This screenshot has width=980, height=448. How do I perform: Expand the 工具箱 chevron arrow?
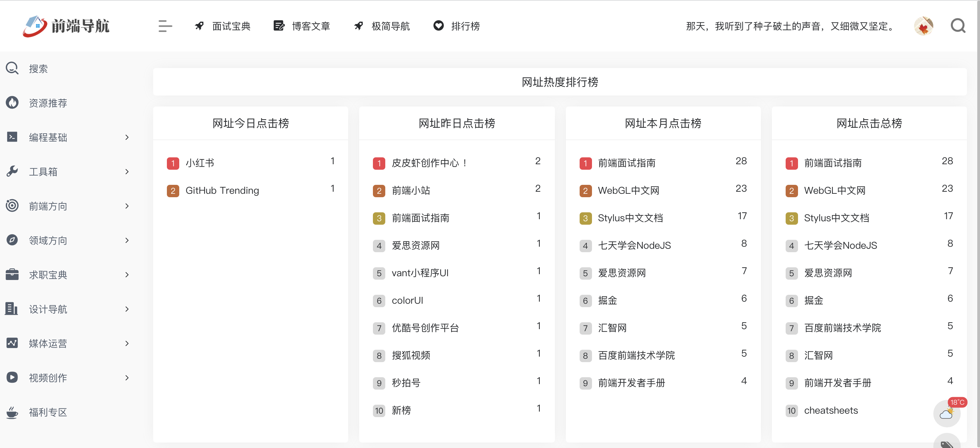(x=127, y=172)
